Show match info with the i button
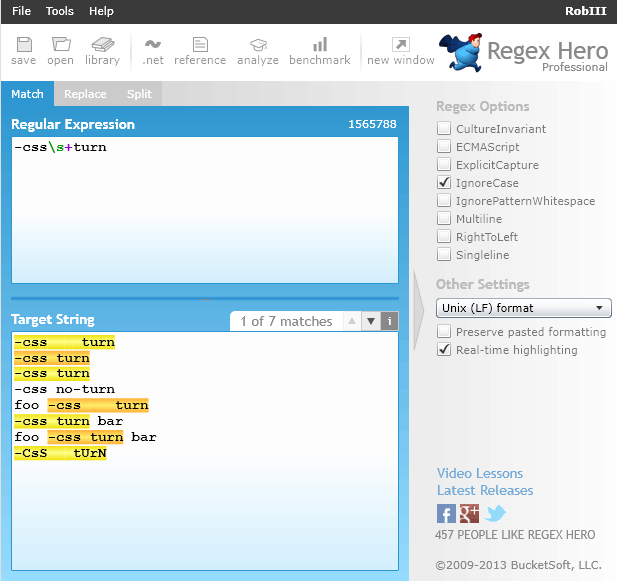 tap(390, 321)
